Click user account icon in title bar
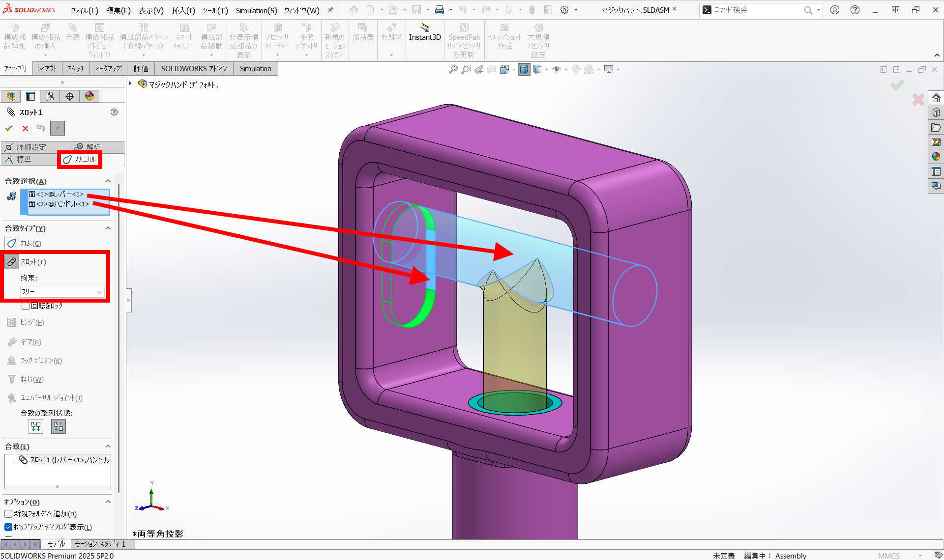This screenshot has width=944, height=560. click(x=835, y=10)
